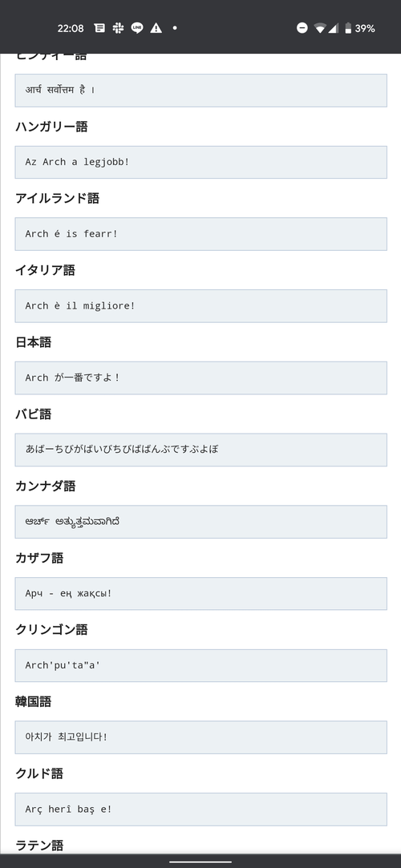The image size is (401, 868).
Task: Tap the cellular signal icon
Action: 333,28
